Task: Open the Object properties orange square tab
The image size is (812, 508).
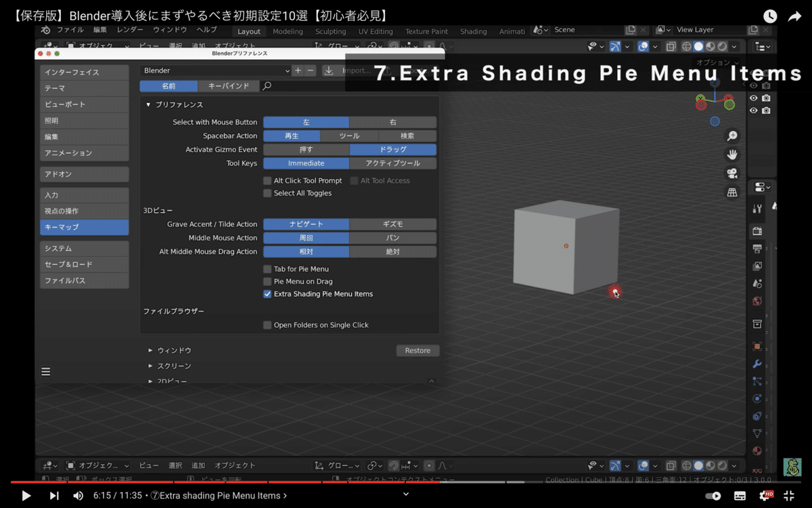Action: 757,346
